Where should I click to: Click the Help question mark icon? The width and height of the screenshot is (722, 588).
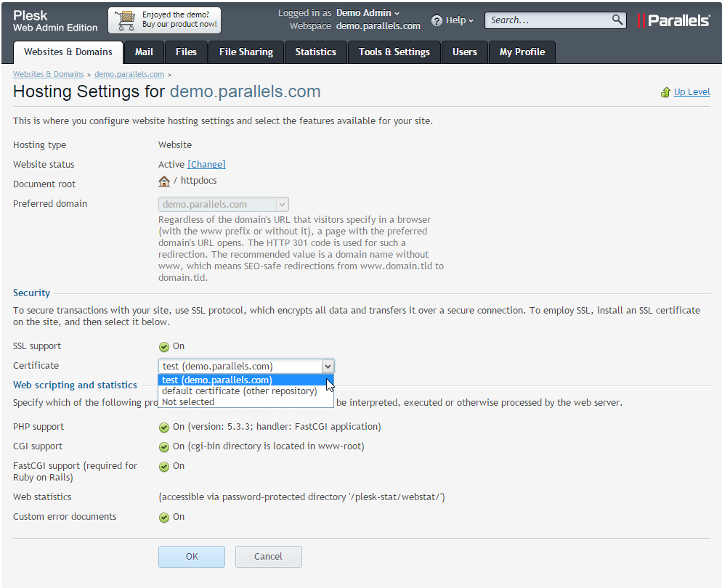(437, 20)
